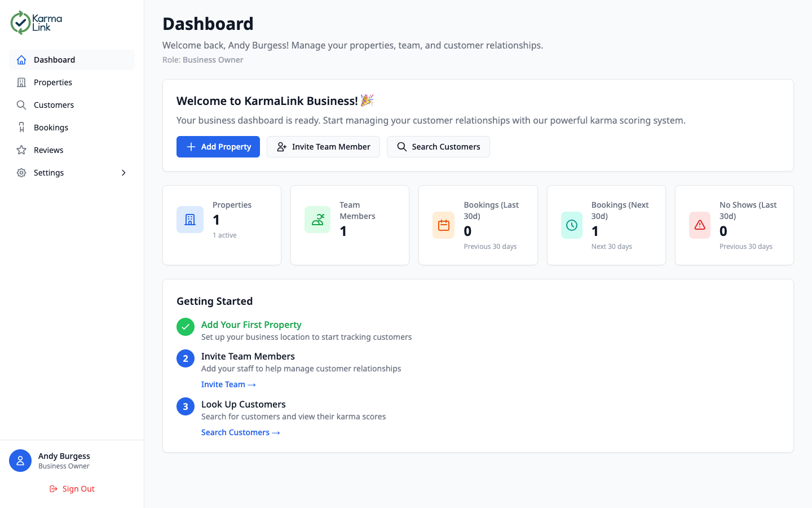Click Andy Burgess profile avatar icon
Screen dimensions: 812x508
pyautogui.click(x=20, y=461)
